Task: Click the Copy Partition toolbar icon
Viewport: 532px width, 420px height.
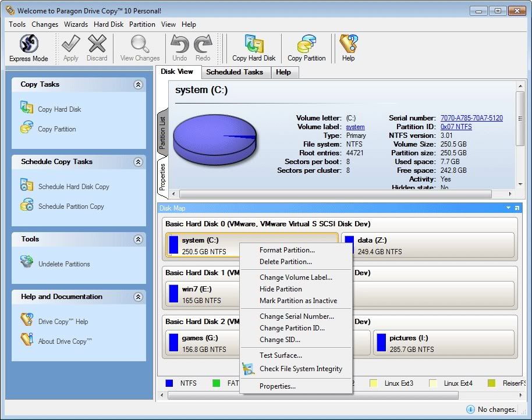Action: (306, 44)
